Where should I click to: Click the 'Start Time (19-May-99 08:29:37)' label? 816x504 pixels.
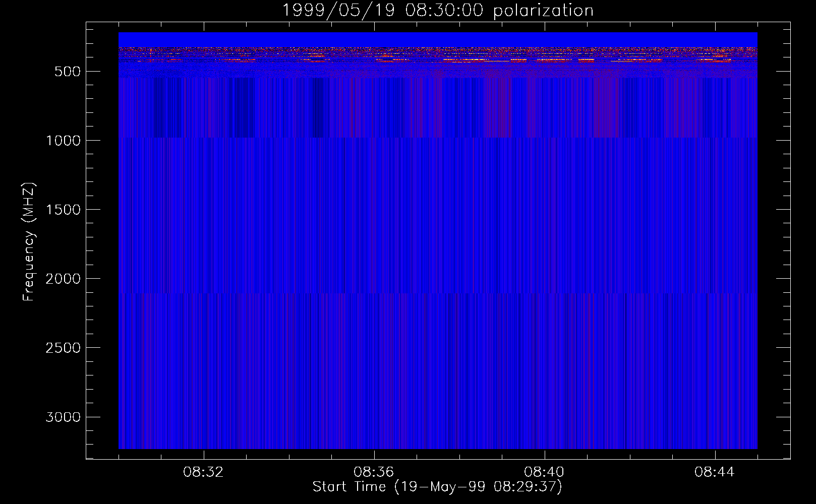(437, 487)
